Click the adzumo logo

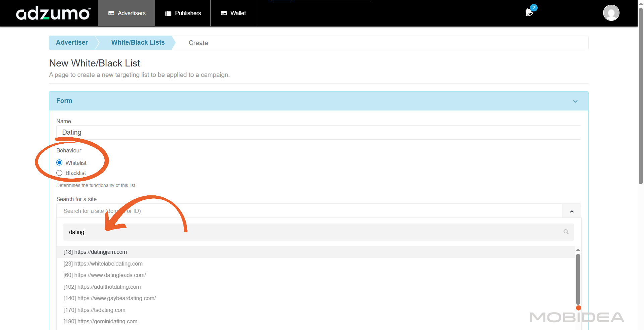[53, 13]
